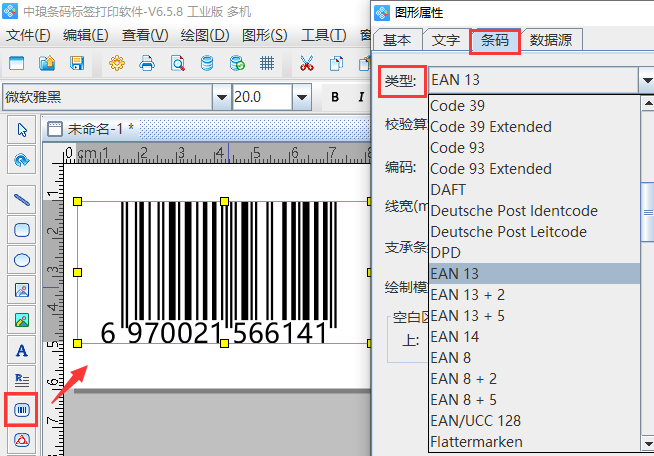
Task: Click the new document icon in toolbar
Action: (x=17, y=63)
